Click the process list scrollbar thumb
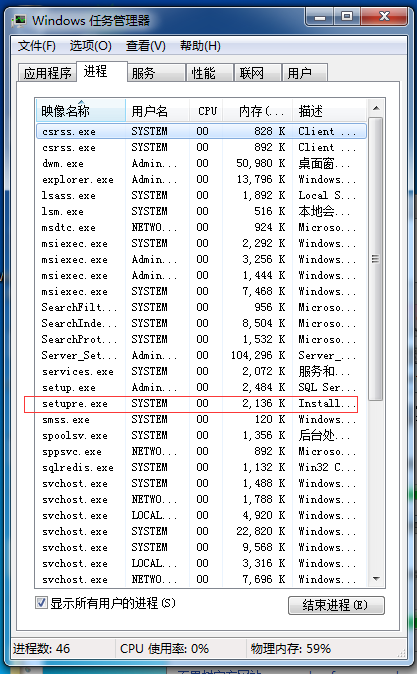 [376, 259]
